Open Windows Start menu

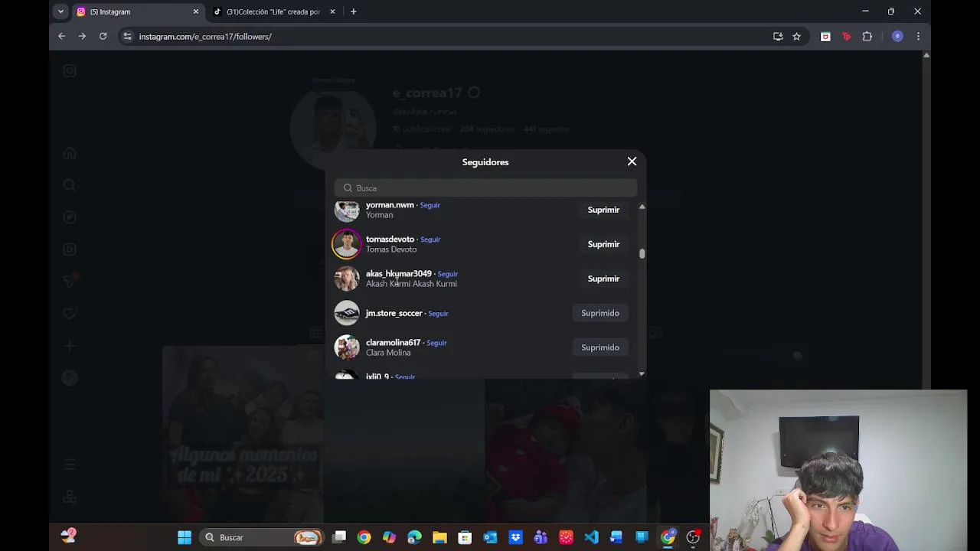click(x=185, y=537)
